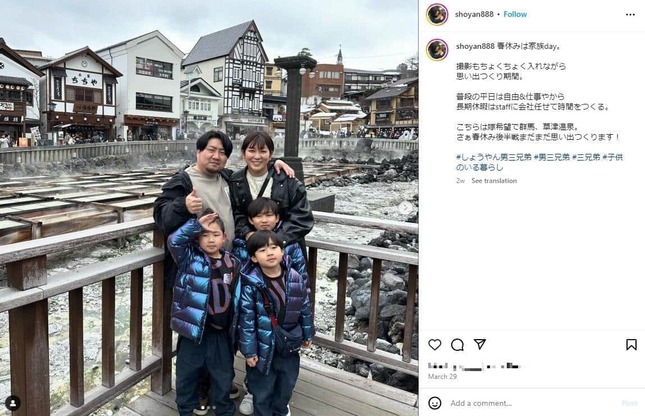Go to next photo carousel arrow
Screen dimensions: 645x416
click(x=405, y=208)
